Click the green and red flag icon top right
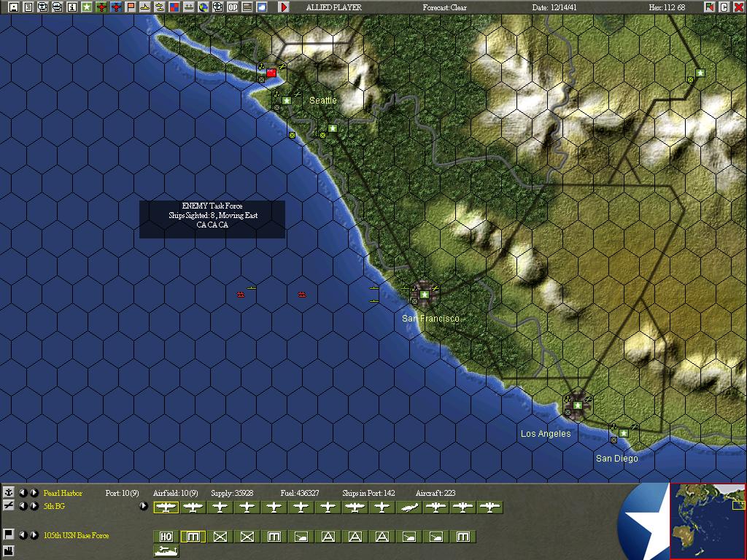747x560 pixels. 709,7
